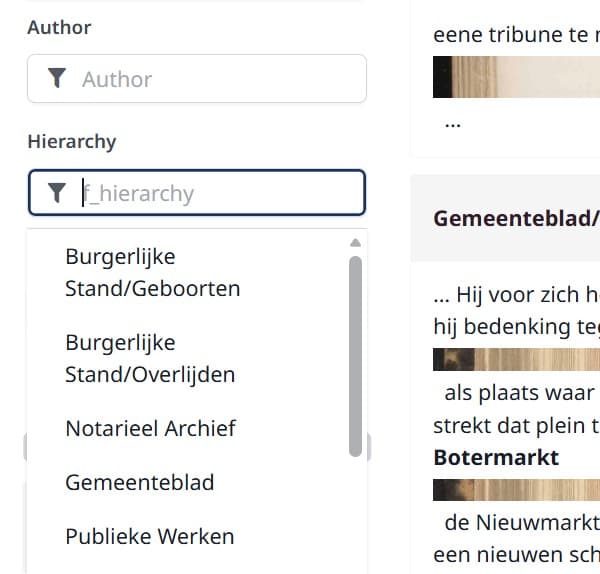Click into the f_hierarchy input box

(x=215, y=192)
